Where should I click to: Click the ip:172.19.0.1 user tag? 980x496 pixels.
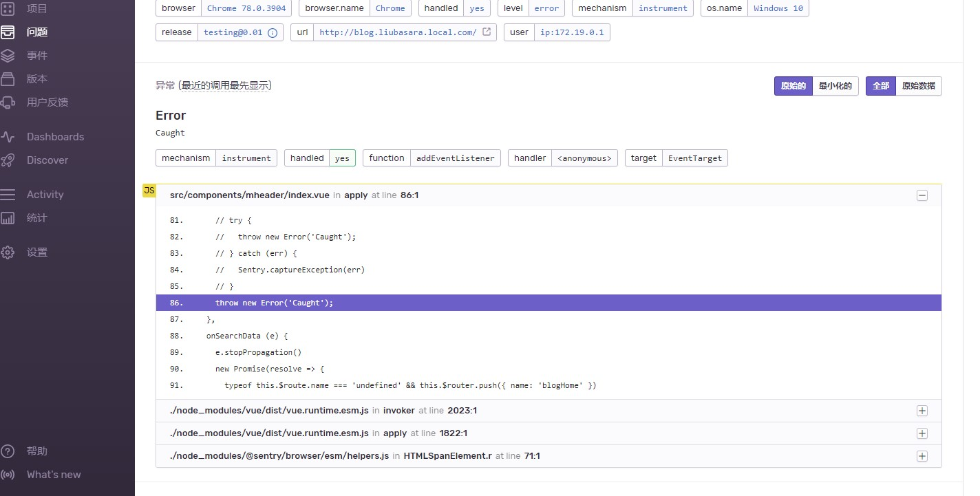tap(572, 32)
